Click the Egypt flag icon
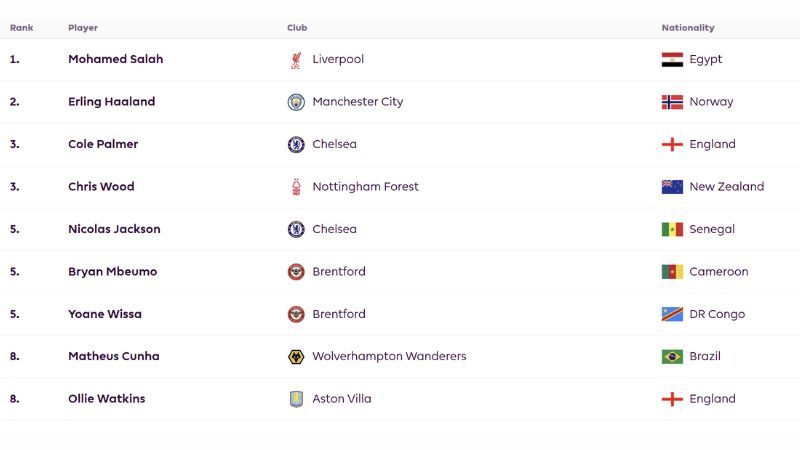The image size is (800, 450). click(672, 60)
